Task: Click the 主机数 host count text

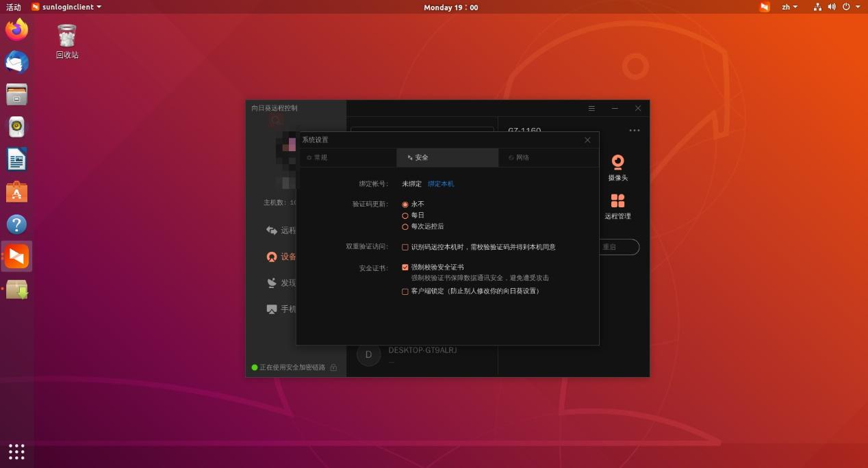Action: point(280,203)
